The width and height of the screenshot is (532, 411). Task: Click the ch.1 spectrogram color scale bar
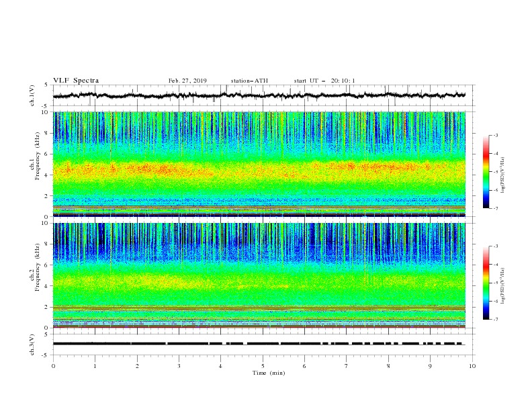pyautogui.click(x=486, y=172)
